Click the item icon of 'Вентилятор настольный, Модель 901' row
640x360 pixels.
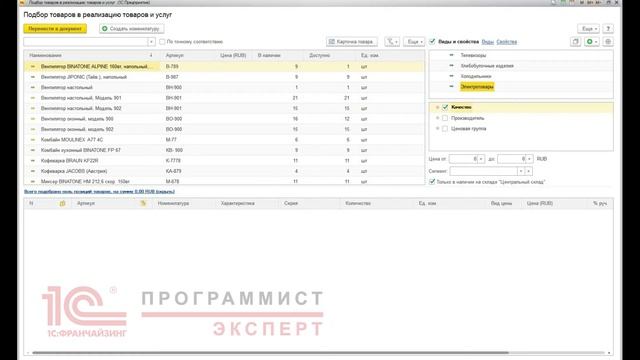pos(33,98)
